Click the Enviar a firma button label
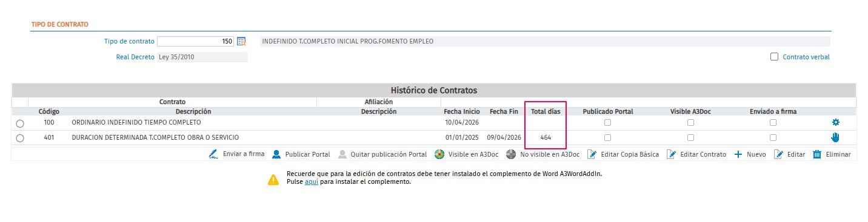 tap(244, 154)
